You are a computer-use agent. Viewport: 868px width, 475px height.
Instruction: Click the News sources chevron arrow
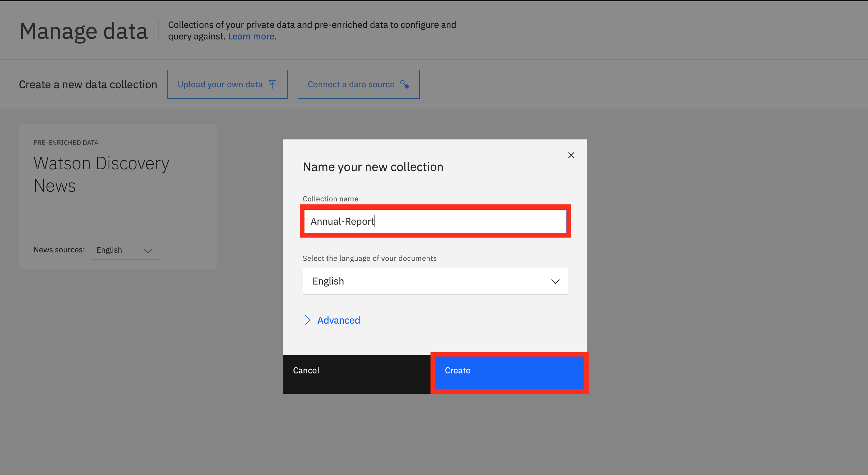click(147, 251)
